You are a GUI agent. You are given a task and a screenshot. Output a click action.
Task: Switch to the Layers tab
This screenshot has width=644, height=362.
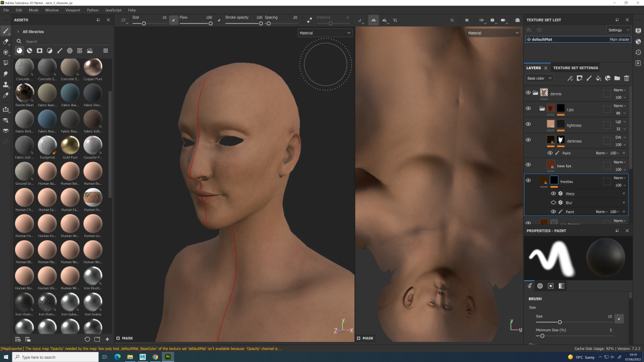pos(533,68)
